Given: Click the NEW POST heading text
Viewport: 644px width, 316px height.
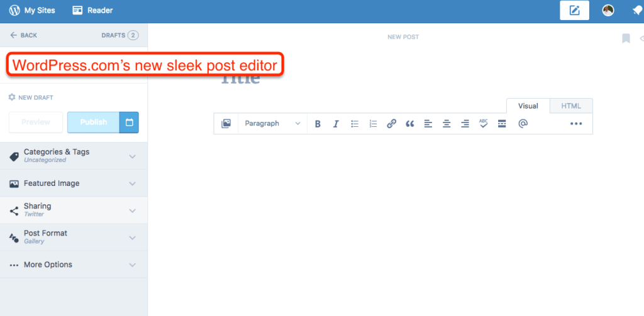Looking at the screenshot, I should [x=403, y=37].
